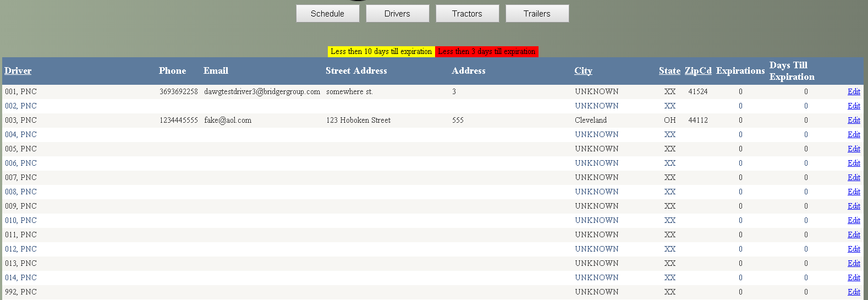Click the Days Till Expiration header
The image size is (868, 300).
[x=792, y=71]
